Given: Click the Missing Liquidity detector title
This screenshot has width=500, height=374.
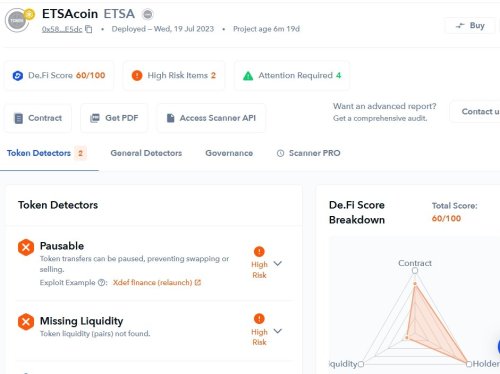Looking at the screenshot, I should pos(82,321).
